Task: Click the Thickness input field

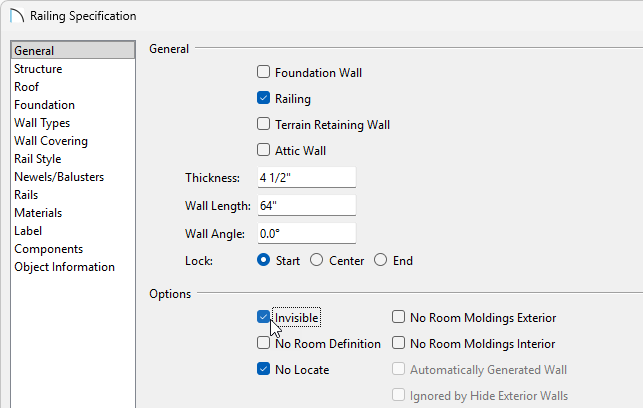Action: [x=305, y=178]
